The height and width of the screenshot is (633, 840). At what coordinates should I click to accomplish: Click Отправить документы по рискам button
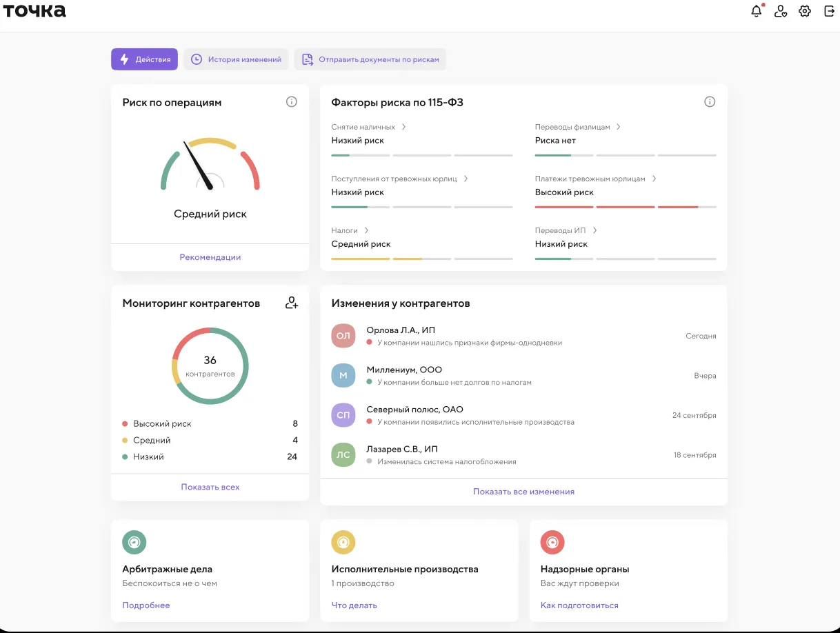370,59
